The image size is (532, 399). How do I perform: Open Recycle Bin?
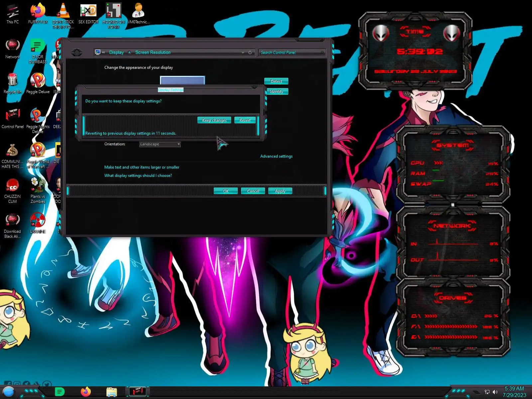[13, 83]
